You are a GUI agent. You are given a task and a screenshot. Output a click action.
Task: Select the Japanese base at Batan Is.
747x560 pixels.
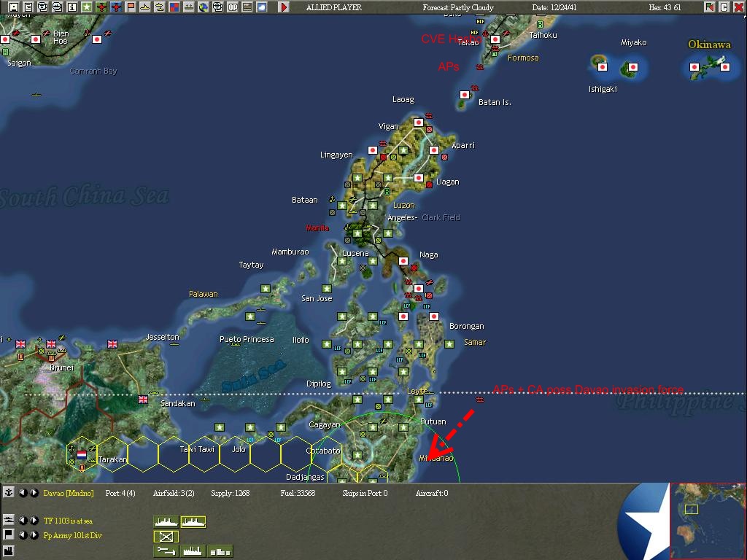[465, 95]
